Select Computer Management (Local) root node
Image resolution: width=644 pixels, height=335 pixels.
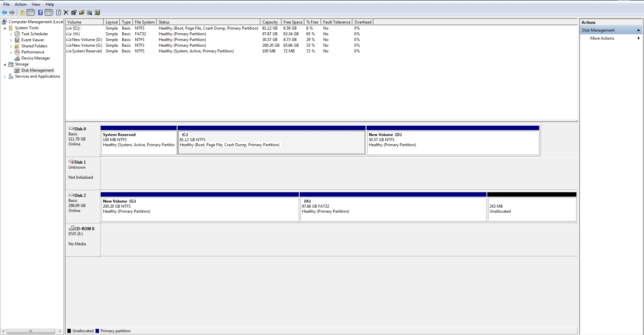click(36, 22)
